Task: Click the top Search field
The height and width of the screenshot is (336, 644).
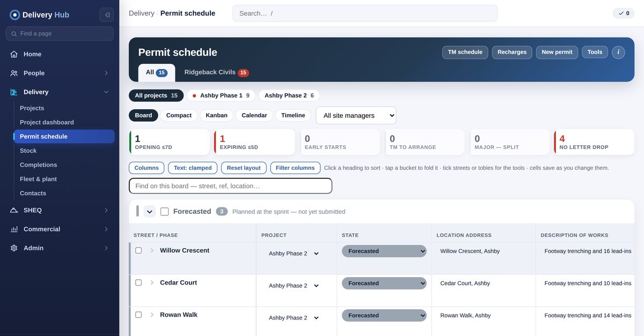Action: pos(365,13)
